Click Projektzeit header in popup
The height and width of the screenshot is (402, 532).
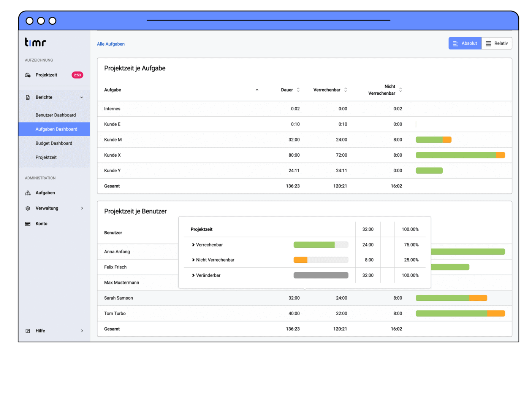201,229
